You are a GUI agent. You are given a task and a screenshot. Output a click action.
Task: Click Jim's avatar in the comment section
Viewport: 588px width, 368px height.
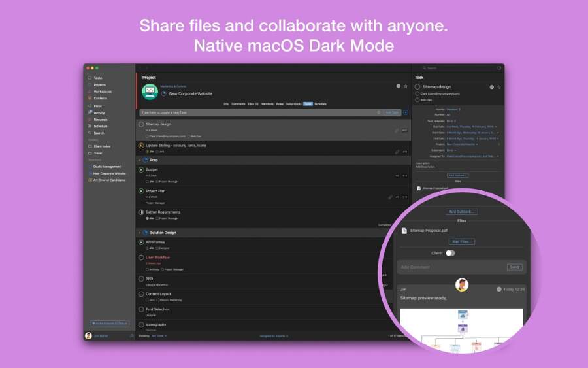pyautogui.click(x=462, y=284)
